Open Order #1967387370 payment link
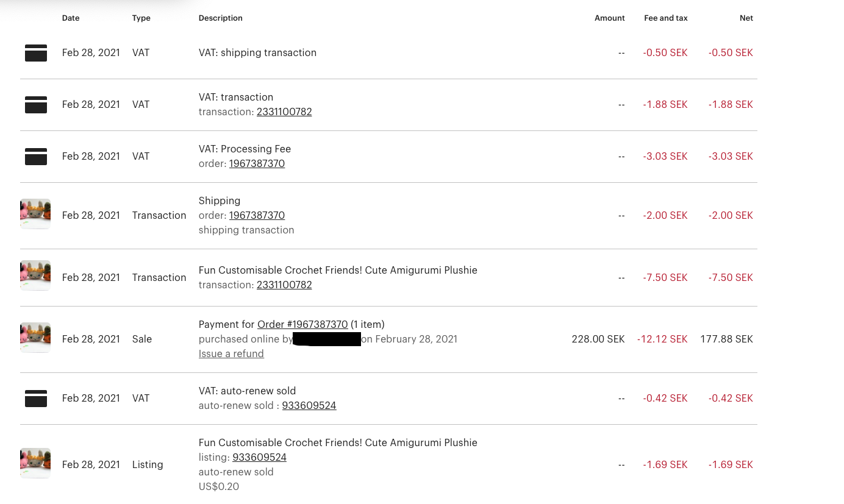Viewport: 844px width, 504px height. pyautogui.click(x=302, y=325)
